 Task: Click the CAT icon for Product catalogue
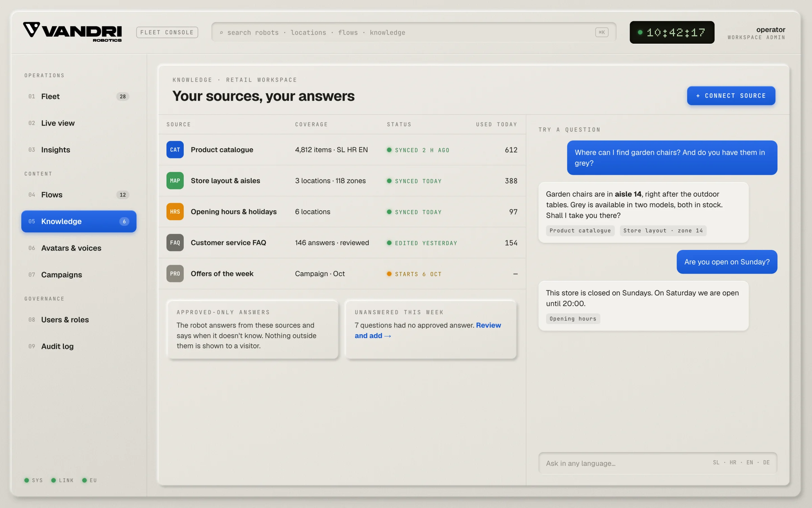pos(175,150)
